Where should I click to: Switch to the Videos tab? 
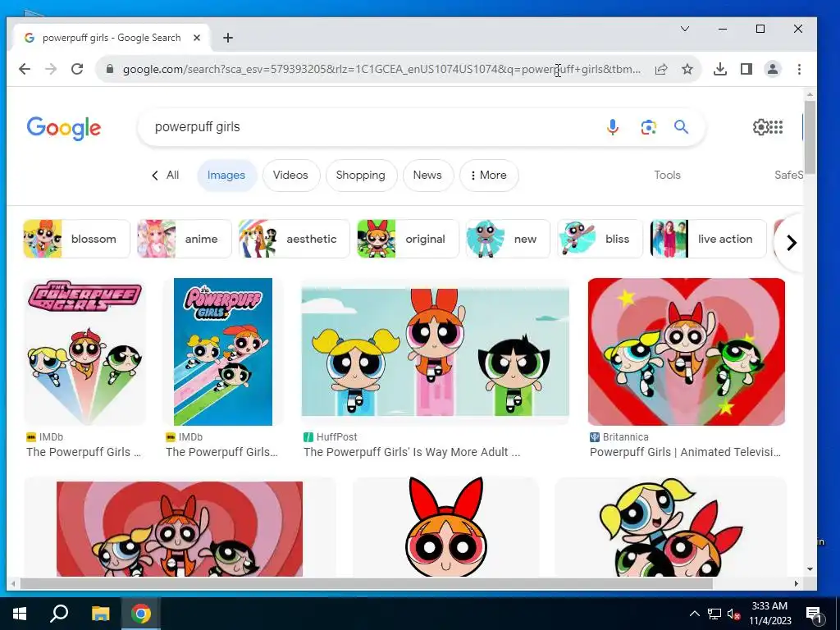290,176
